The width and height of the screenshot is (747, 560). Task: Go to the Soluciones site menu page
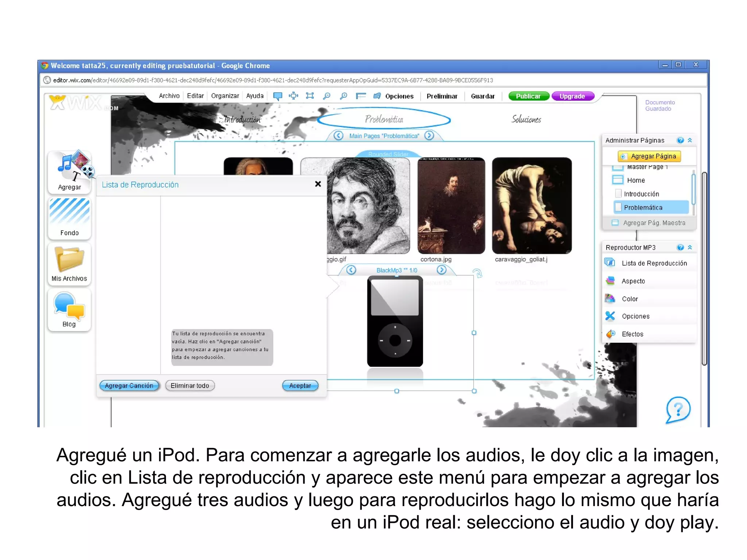(526, 119)
